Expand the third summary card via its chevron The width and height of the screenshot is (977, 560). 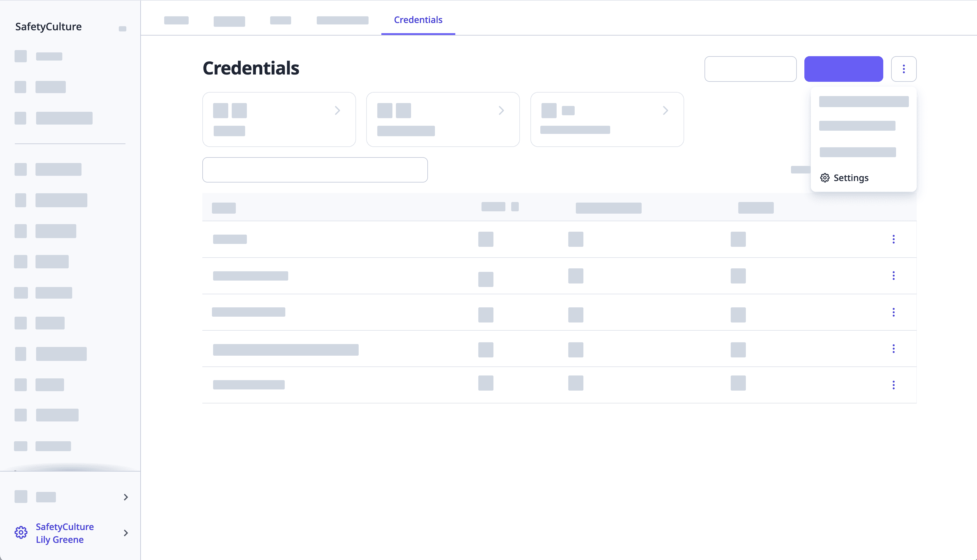coord(666,110)
